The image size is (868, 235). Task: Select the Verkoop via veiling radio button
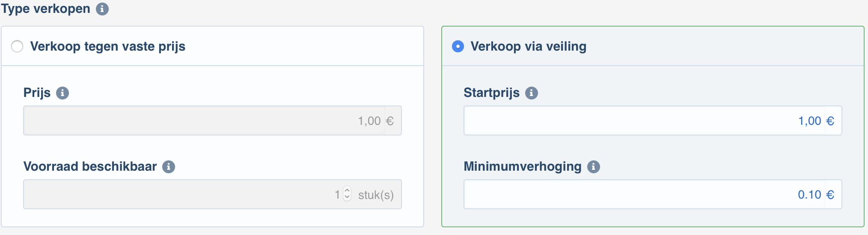(458, 46)
